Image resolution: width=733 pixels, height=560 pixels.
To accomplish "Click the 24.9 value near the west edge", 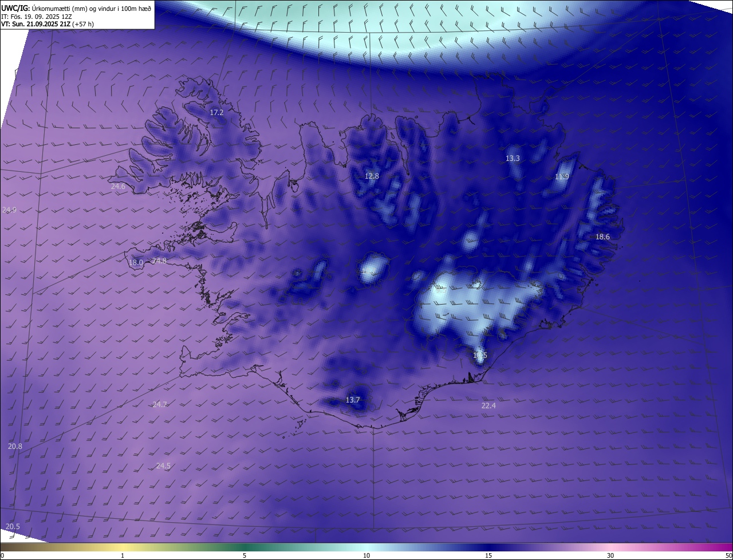I will (x=10, y=210).
